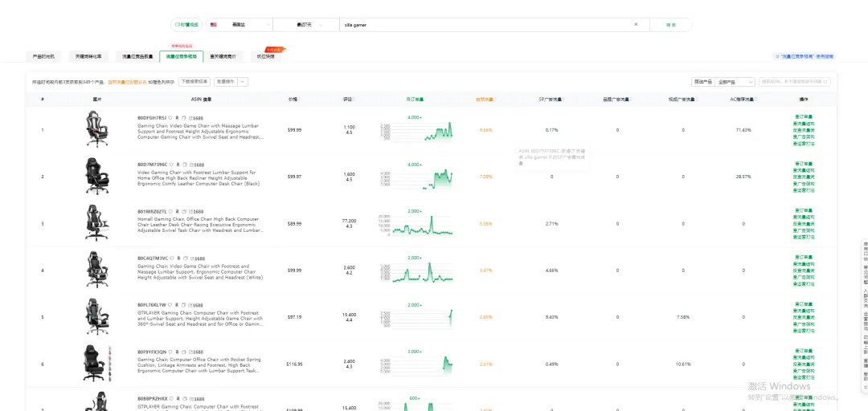Click heart icon next to B0C4Q7M3VC
Image resolution: width=868 pixels, height=411 pixels.
(170, 258)
